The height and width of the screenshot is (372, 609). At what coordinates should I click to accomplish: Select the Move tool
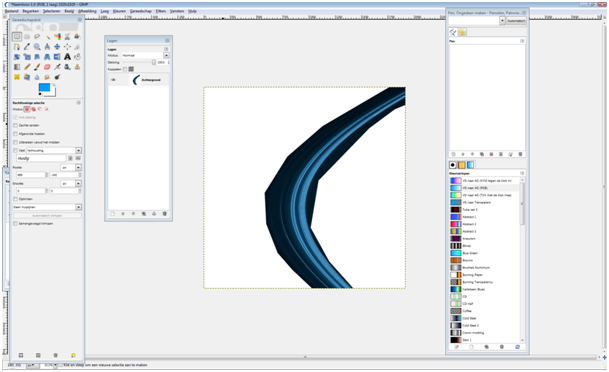point(57,47)
